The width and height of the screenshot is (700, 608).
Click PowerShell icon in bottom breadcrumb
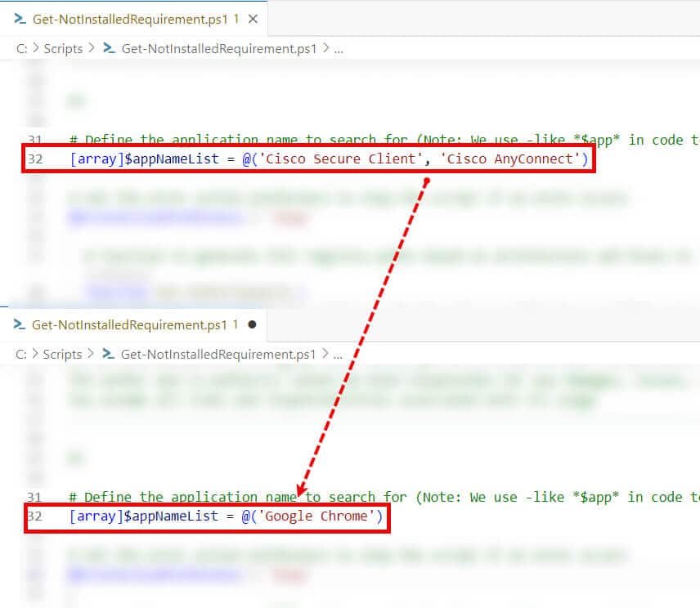tap(109, 353)
